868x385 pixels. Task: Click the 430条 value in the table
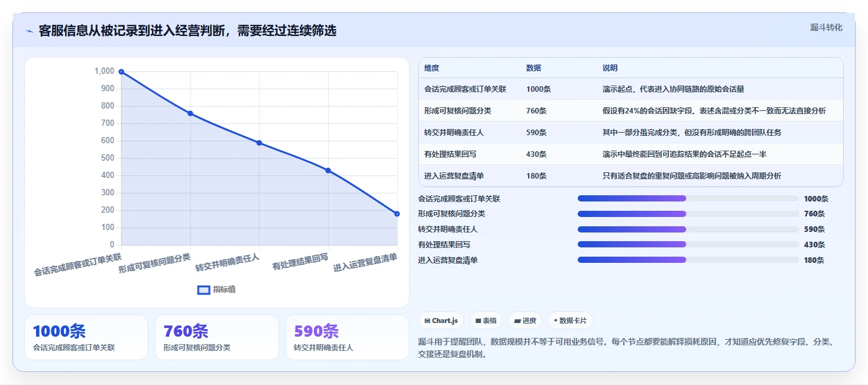tap(536, 154)
